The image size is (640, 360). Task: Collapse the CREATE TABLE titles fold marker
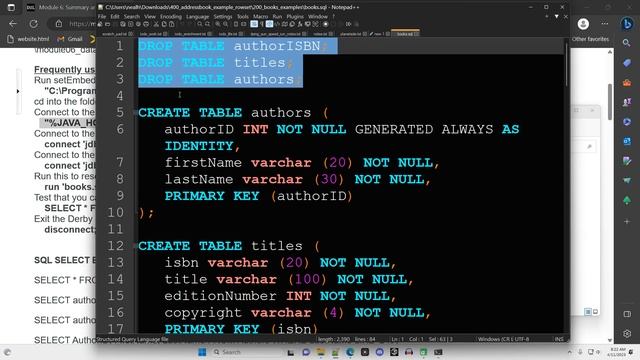coord(136,246)
